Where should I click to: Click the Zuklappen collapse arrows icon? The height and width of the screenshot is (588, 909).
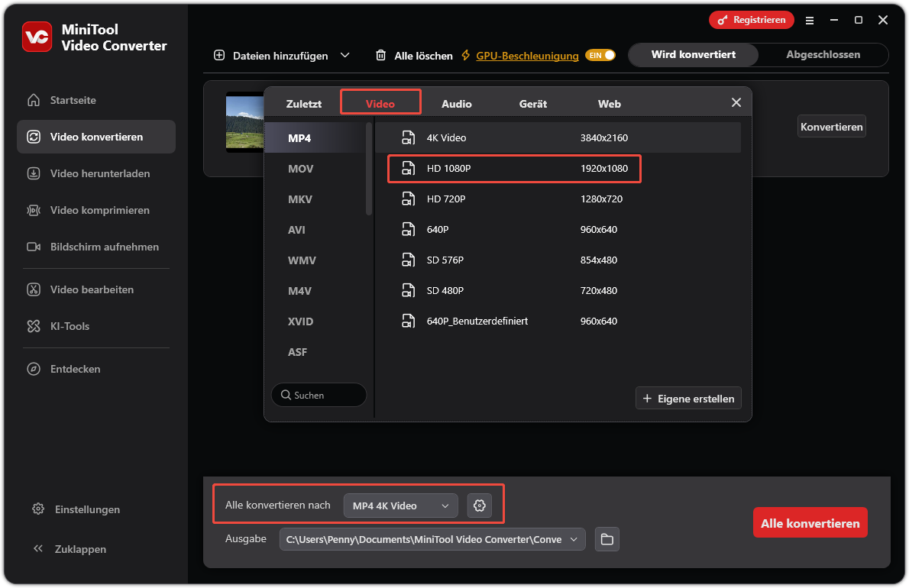[x=38, y=548]
